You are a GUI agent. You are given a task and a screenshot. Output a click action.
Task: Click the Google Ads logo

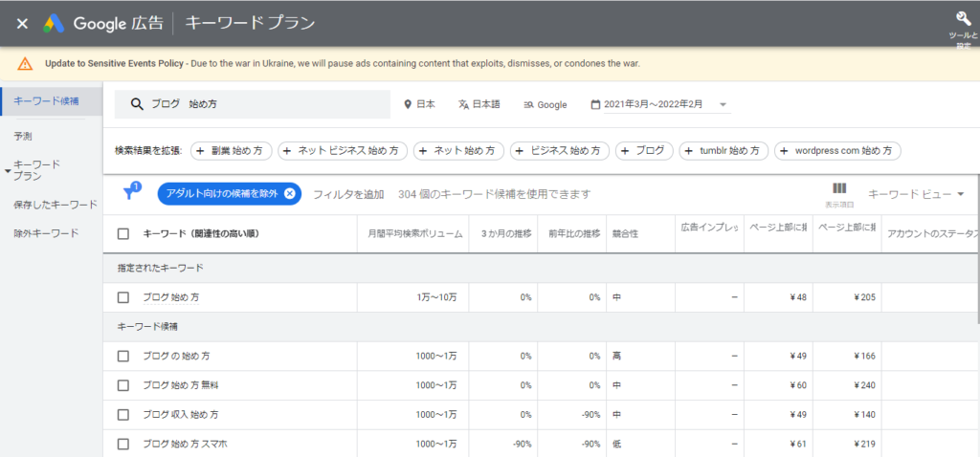point(55,24)
